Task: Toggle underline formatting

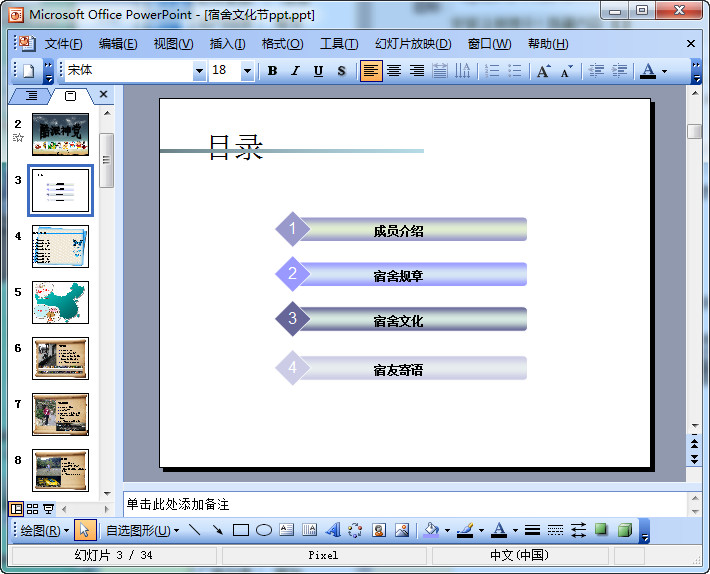Action: coord(318,71)
